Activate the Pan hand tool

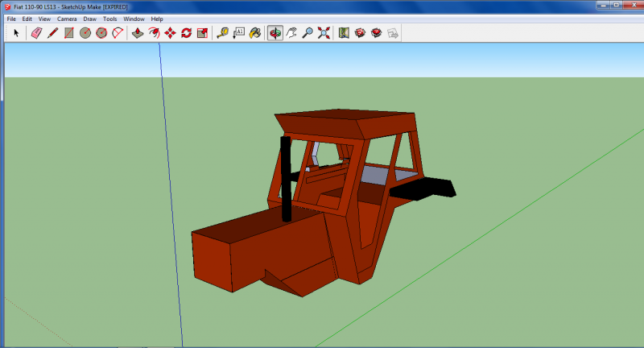click(x=291, y=33)
